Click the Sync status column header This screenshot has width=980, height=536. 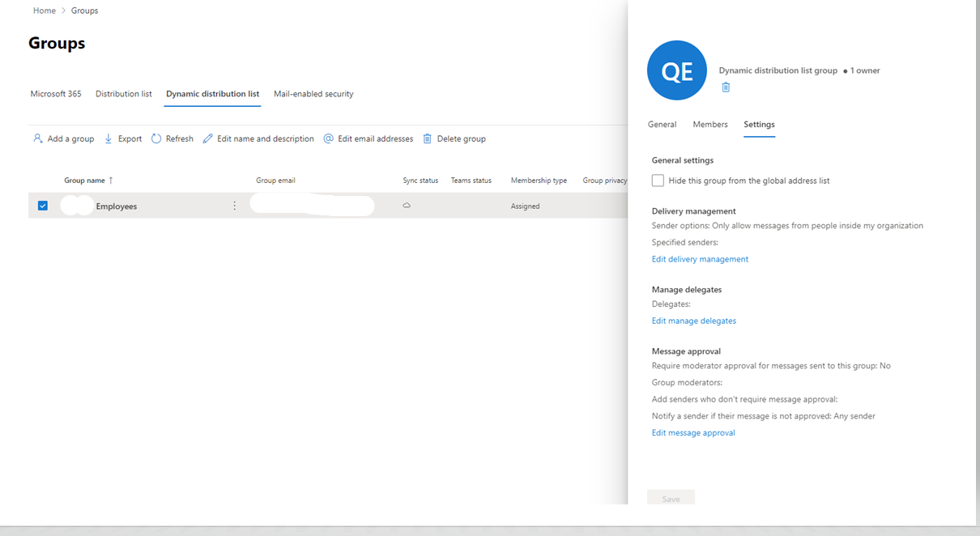click(x=420, y=181)
